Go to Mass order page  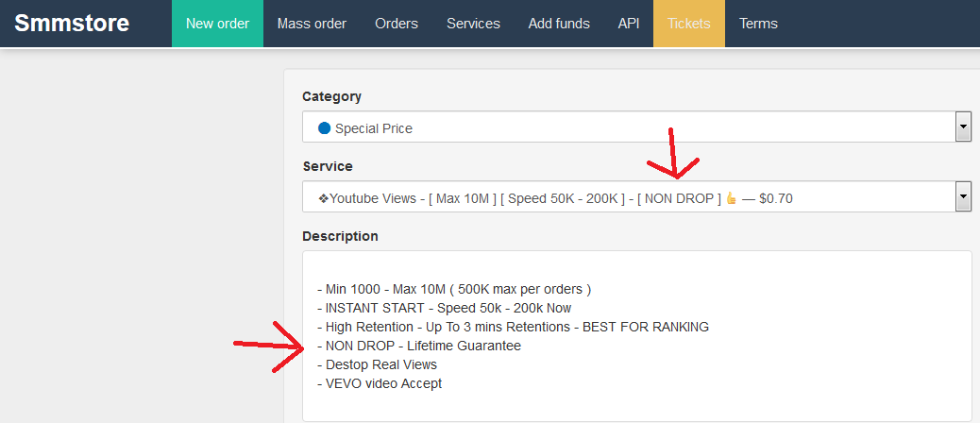pyautogui.click(x=312, y=24)
